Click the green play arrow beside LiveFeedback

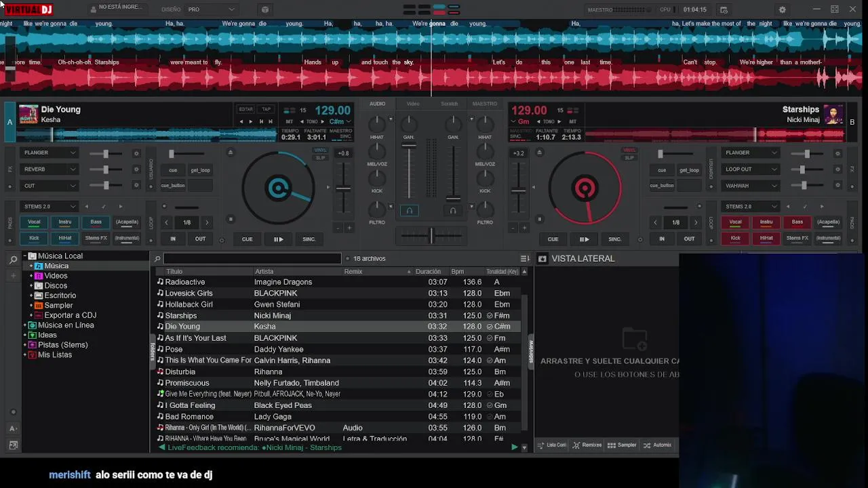(x=514, y=447)
